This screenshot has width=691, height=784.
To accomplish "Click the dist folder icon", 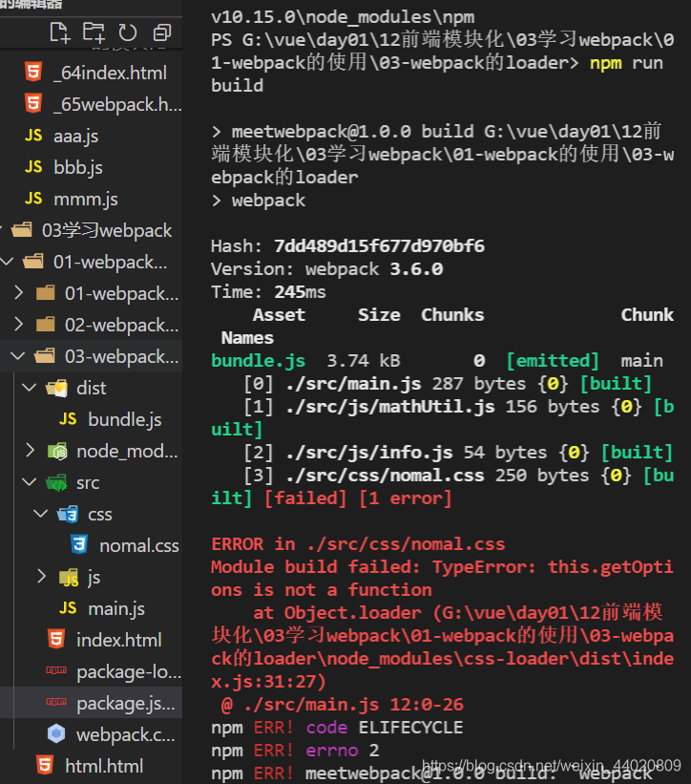I will pyautogui.click(x=56, y=388).
